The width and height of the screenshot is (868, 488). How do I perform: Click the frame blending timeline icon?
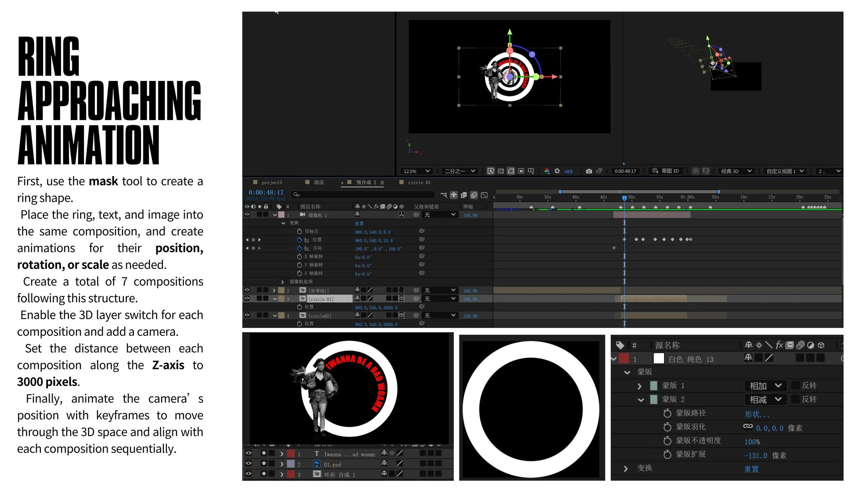[x=464, y=195]
